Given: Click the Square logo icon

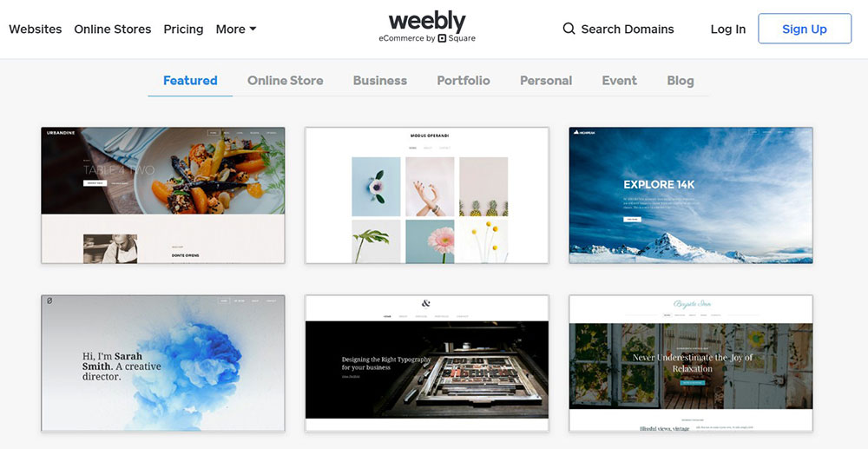Looking at the screenshot, I should click(442, 38).
